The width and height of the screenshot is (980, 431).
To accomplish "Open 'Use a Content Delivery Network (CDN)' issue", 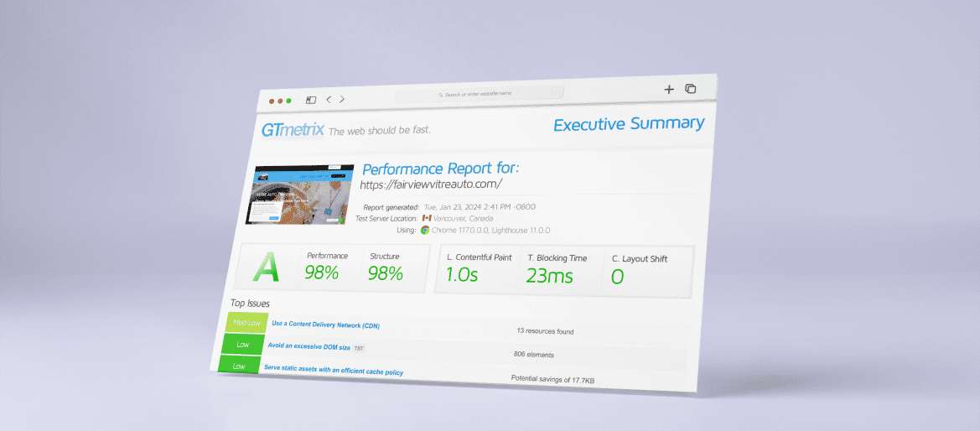I will (325, 325).
